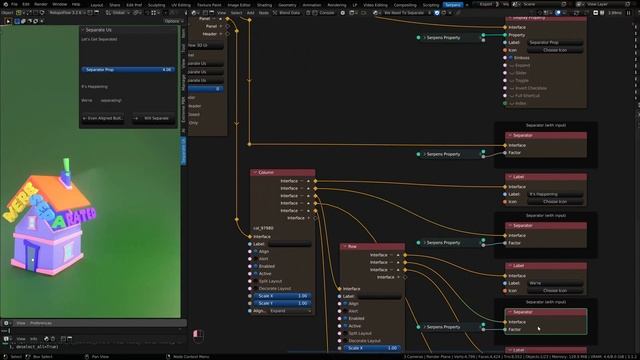Open the Edit menu

[26, 4]
